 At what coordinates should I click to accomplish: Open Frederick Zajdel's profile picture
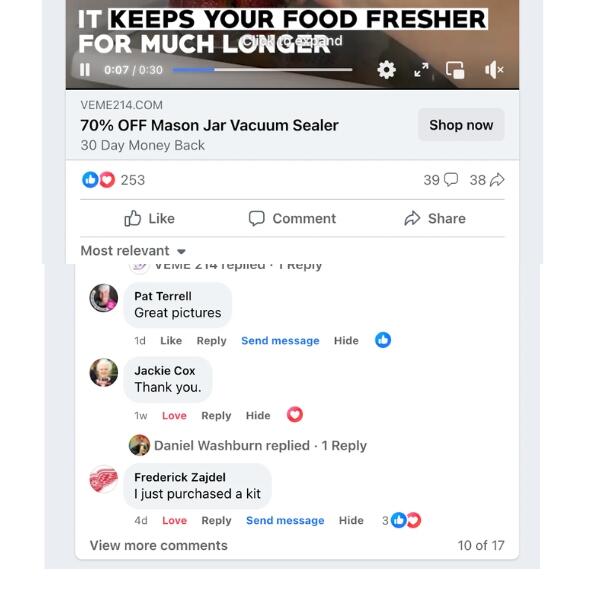coord(104,479)
